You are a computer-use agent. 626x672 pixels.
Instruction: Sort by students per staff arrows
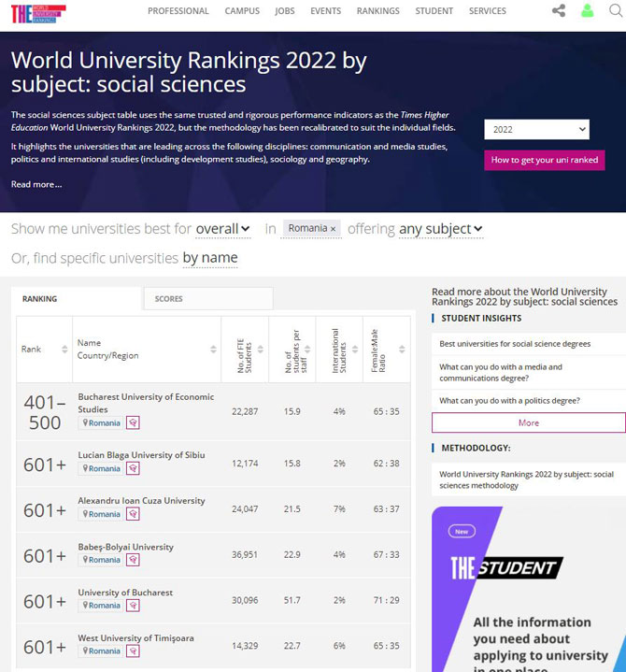pos(307,350)
